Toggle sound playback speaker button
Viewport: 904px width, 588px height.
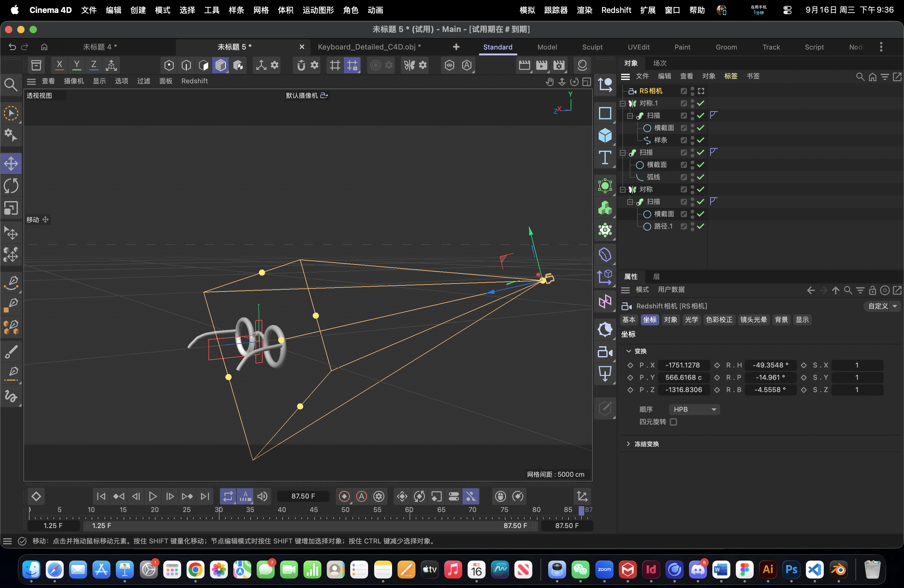coord(263,496)
